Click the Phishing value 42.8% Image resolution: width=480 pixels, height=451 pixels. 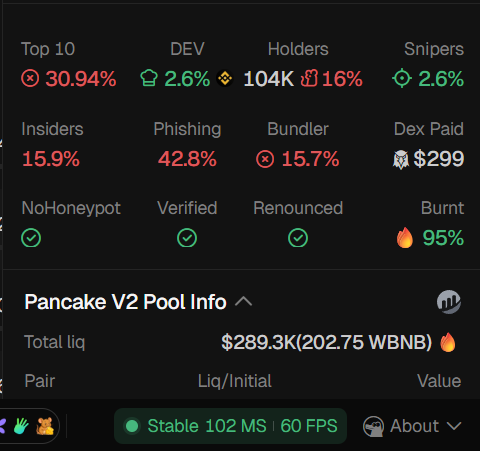click(x=187, y=159)
